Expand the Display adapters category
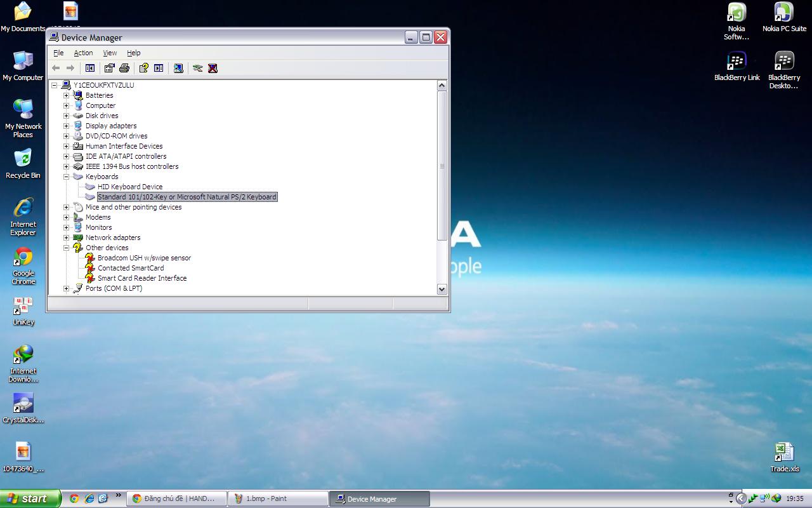This screenshot has height=508, width=812. click(x=66, y=126)
